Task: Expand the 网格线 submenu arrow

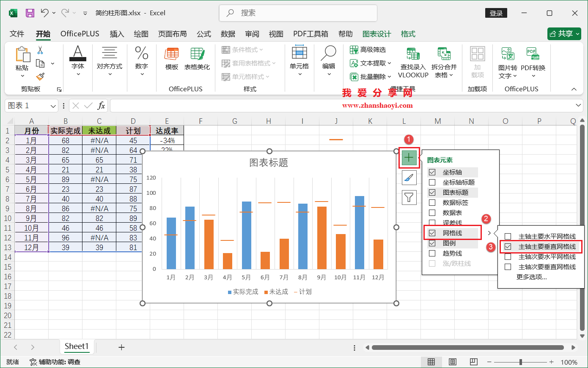Action: point(489,233)
